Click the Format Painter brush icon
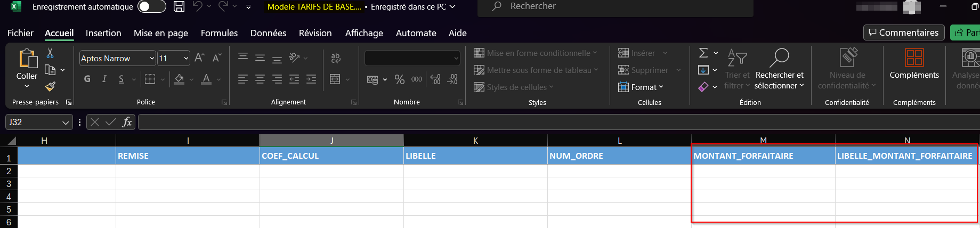Viewport: 980px width, 228px height. click(50, 86)
